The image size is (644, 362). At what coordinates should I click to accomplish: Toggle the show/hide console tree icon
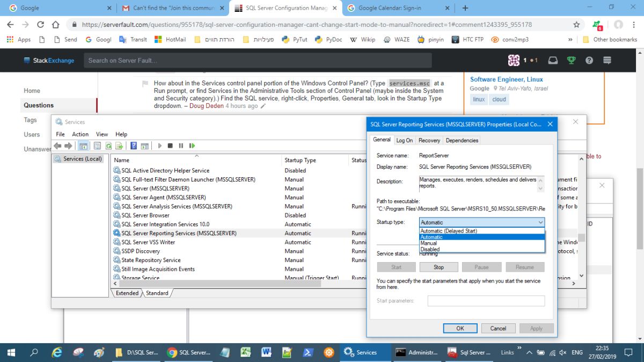[x=84, y=146]
